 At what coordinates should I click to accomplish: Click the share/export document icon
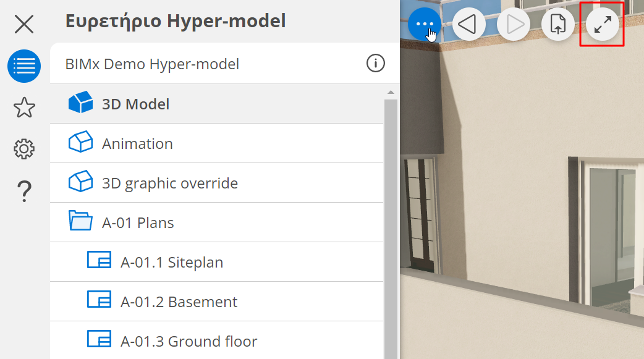558,25
